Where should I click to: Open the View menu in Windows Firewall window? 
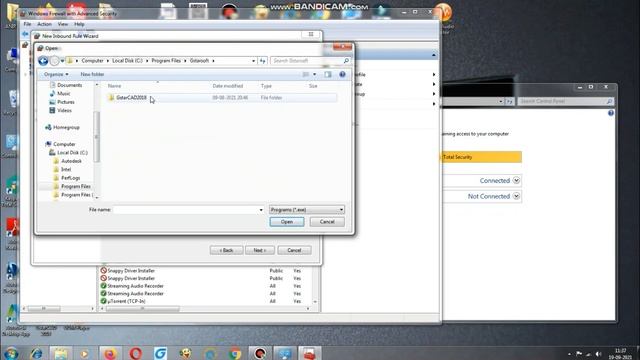click(62, 24)
